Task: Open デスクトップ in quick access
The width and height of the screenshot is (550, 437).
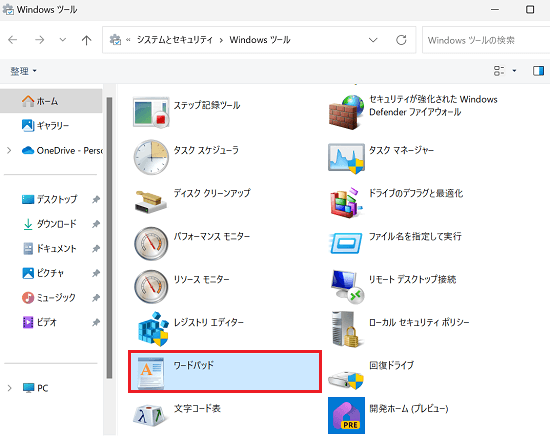Action: click(51, 199)
